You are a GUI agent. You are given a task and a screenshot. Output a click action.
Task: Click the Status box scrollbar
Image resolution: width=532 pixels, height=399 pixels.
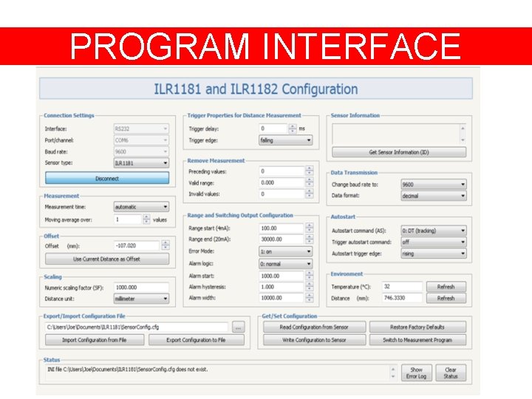[x=393, y=373]
